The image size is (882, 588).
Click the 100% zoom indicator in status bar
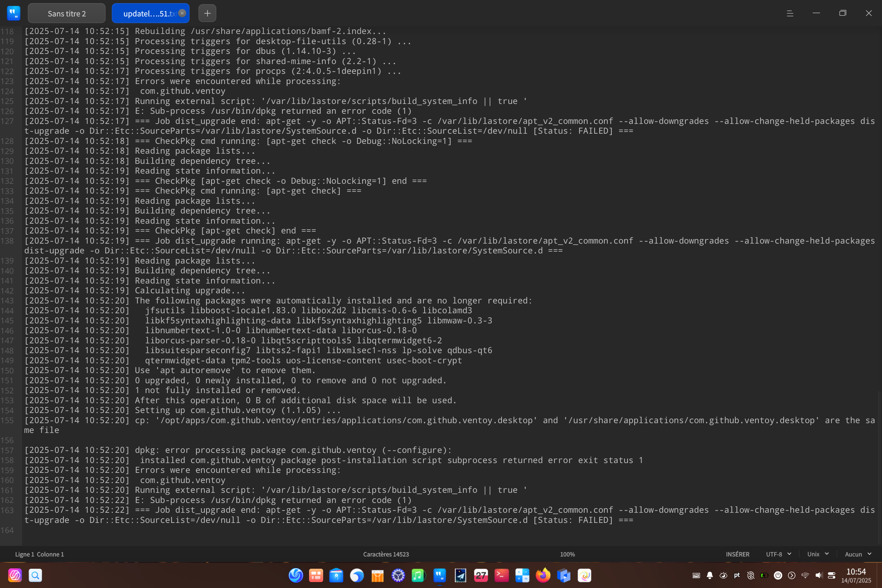pos(567,554)
